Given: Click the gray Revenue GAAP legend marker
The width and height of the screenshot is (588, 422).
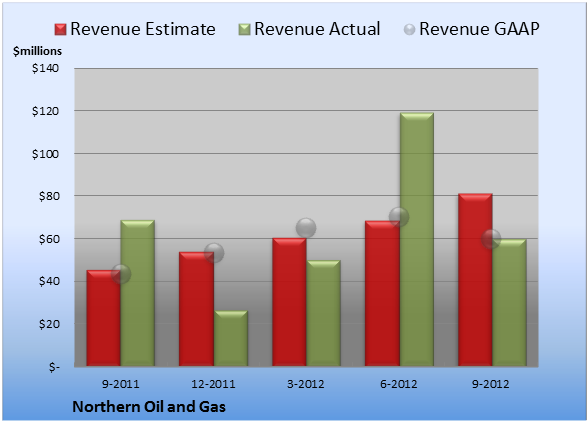Looking at the screenshot, I should (410, 30).
